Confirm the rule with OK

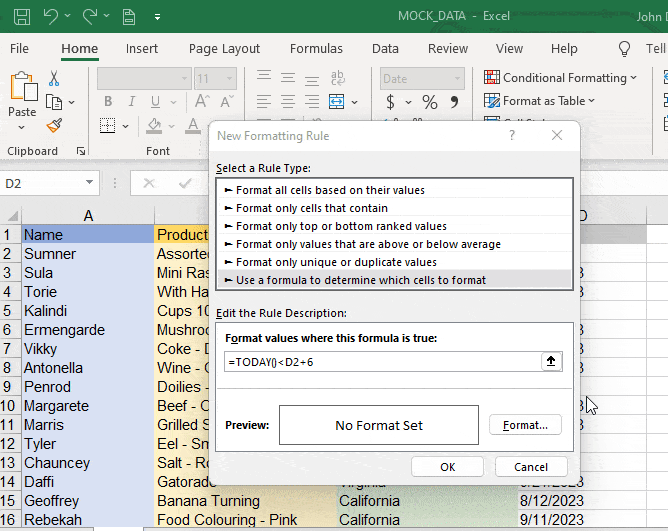[447, 467]
